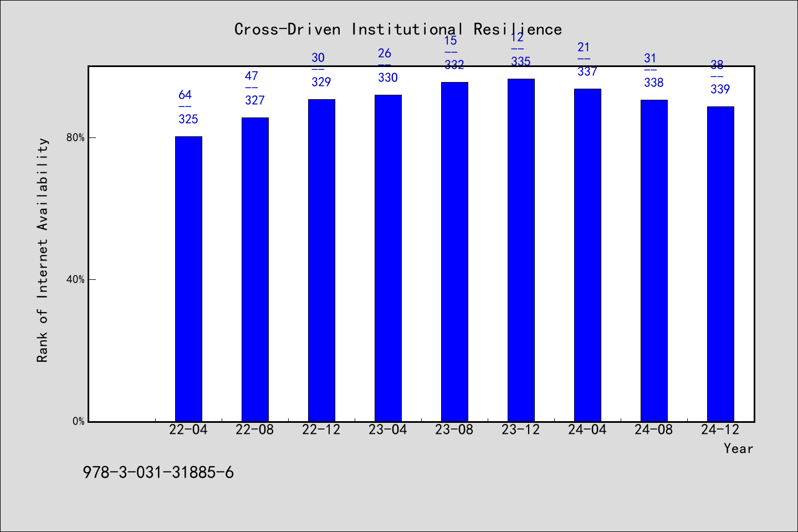Click the Rank of Internet Availability axis title
Screen dimensions: 798x532
pos(43,250)
